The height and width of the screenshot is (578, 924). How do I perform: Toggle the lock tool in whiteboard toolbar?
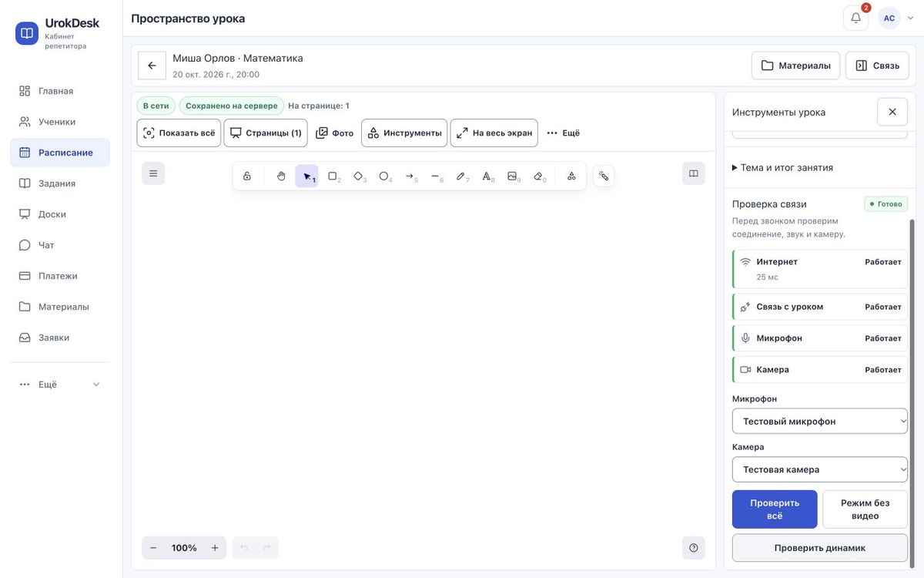247,176
